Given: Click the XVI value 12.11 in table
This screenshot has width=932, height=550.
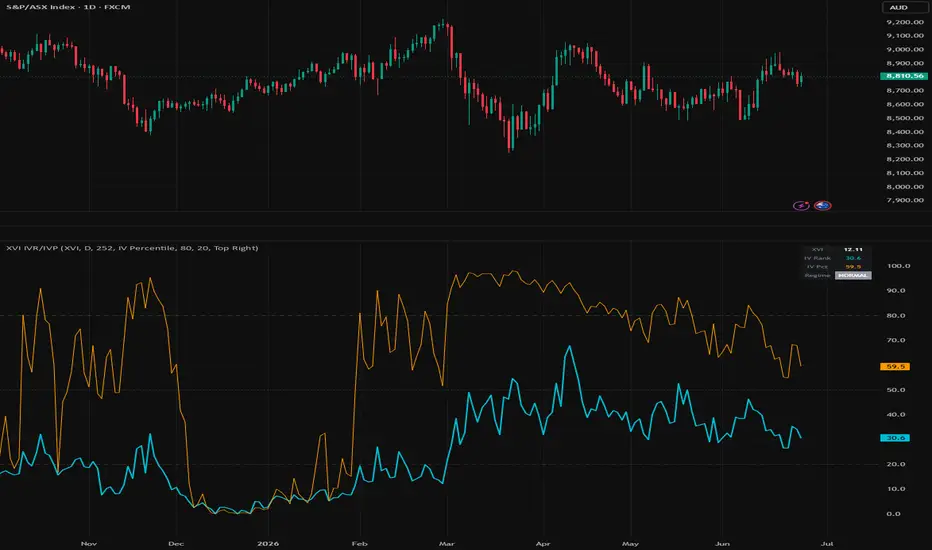Looking at the screenshot, I should 853,250.
